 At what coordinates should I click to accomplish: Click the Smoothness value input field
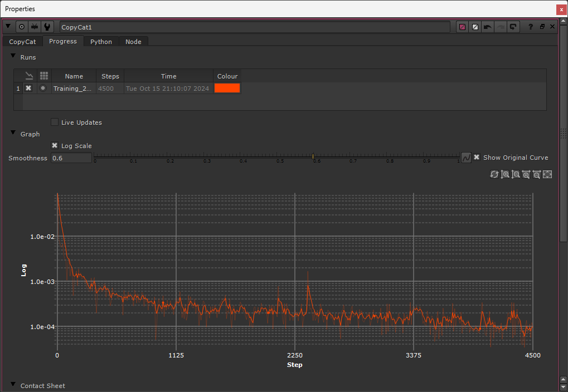click(71, 158)
